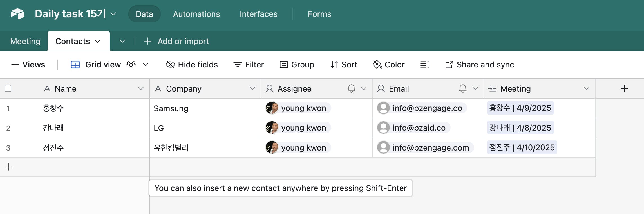The image size is (644, 214).
Task: Switch to the Meeting table tab
Action: pos(25,41)
